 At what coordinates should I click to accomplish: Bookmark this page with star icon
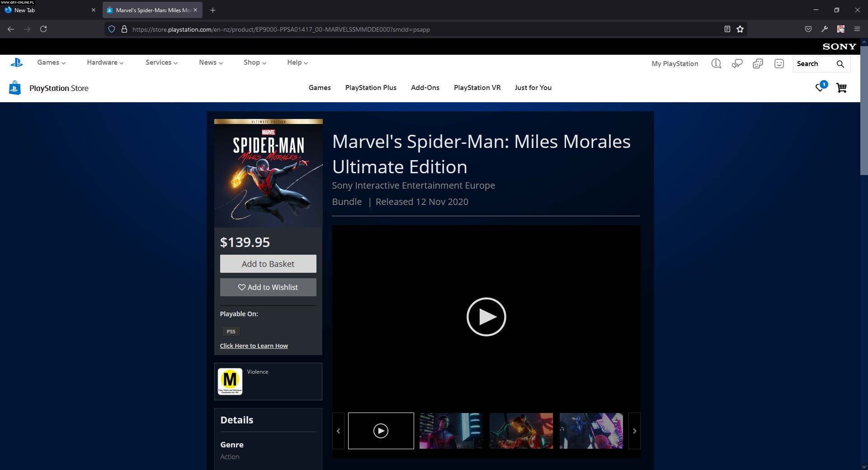(x=740, y=29)
